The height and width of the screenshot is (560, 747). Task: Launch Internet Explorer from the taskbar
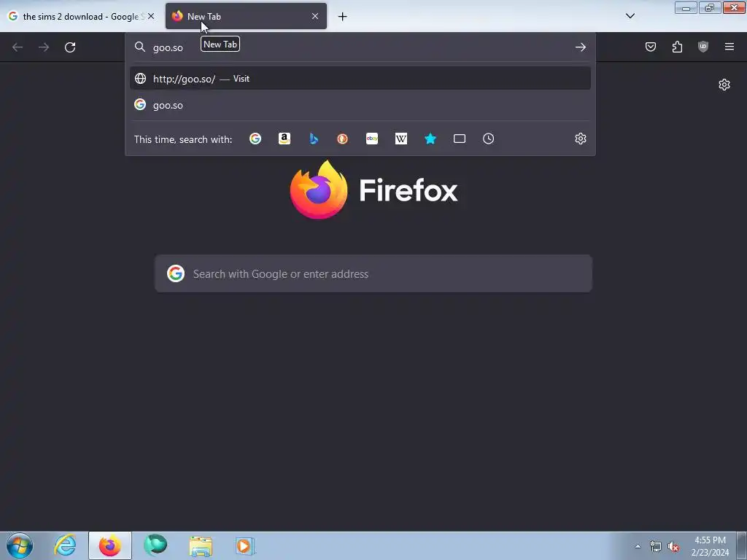65,545
